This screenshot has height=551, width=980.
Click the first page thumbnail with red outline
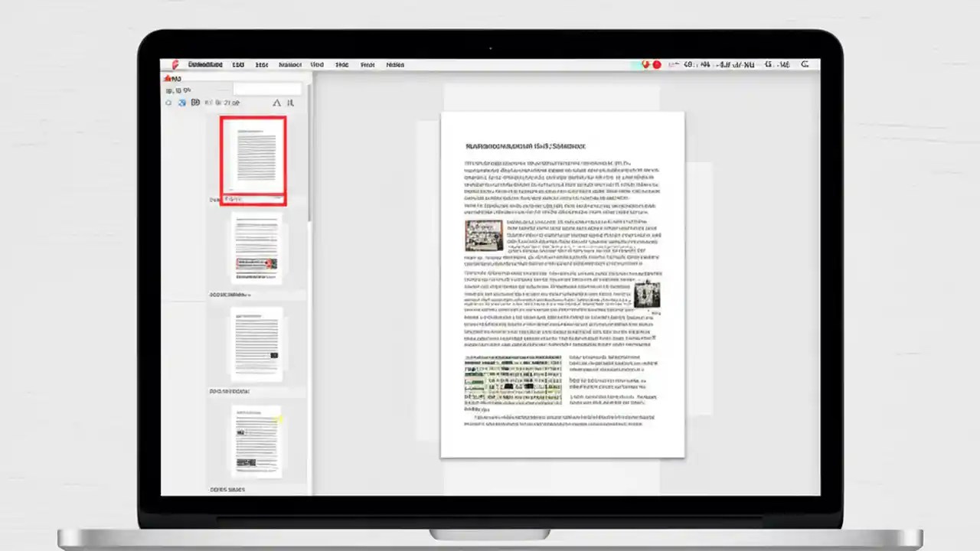tap(253, 158)
